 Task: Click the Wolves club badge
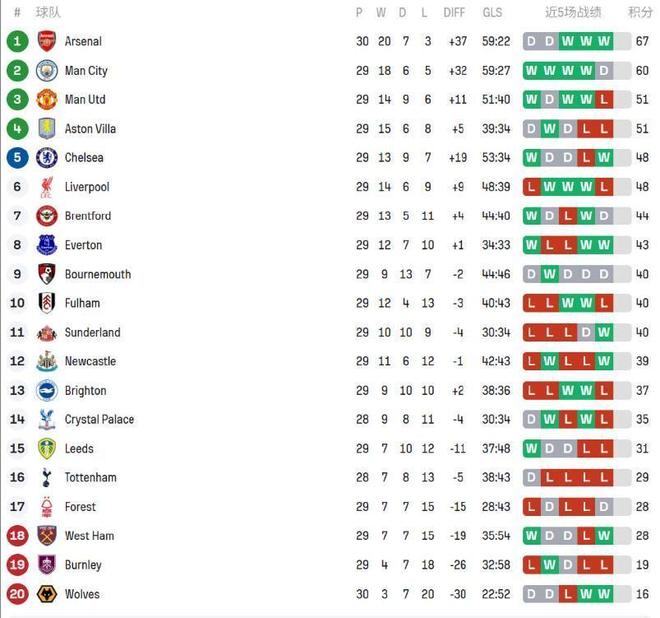[x=46, y=594]
